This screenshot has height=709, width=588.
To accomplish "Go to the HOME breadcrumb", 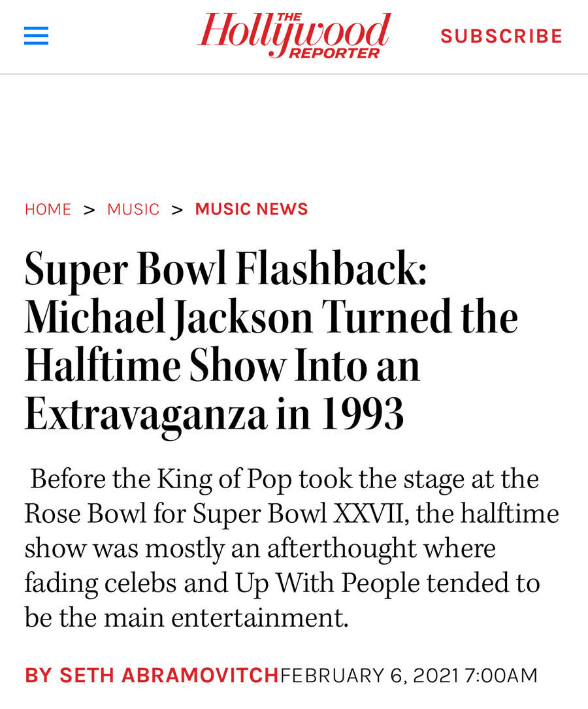I will pos(48,209).
